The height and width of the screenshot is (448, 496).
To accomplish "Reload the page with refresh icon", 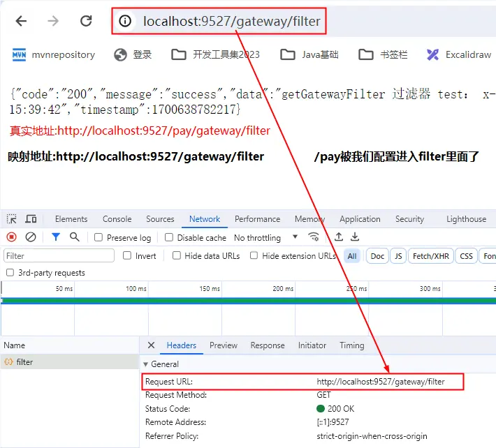I will pyautogui.click(x=86, y=21).
